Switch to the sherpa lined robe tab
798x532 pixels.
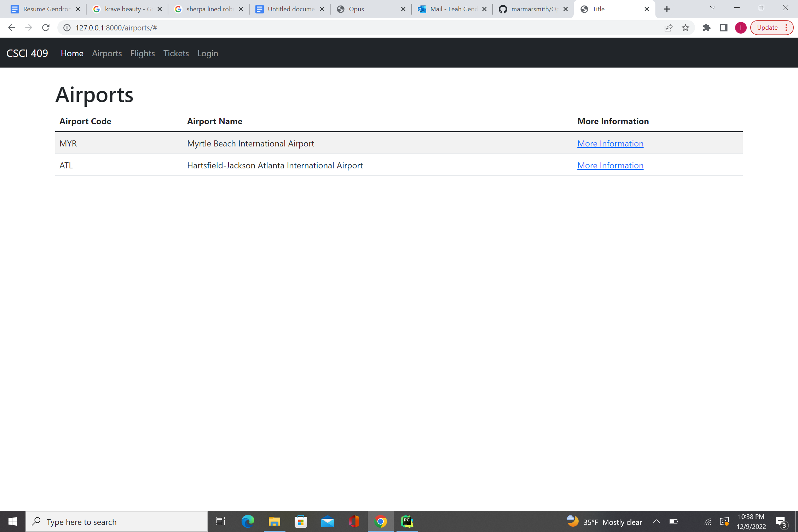coord(208,9)
